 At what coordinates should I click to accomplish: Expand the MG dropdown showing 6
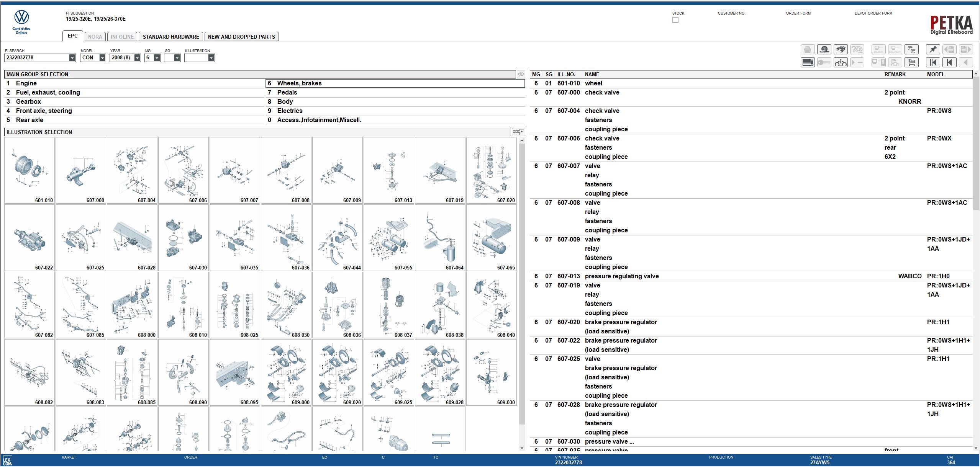157,58
